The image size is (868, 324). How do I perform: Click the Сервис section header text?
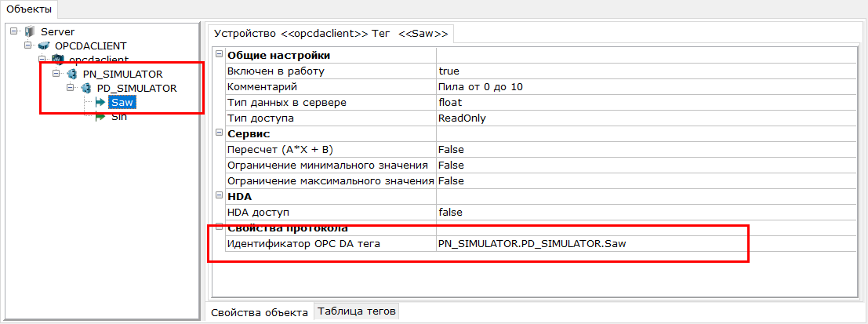[x=249, y=133]
